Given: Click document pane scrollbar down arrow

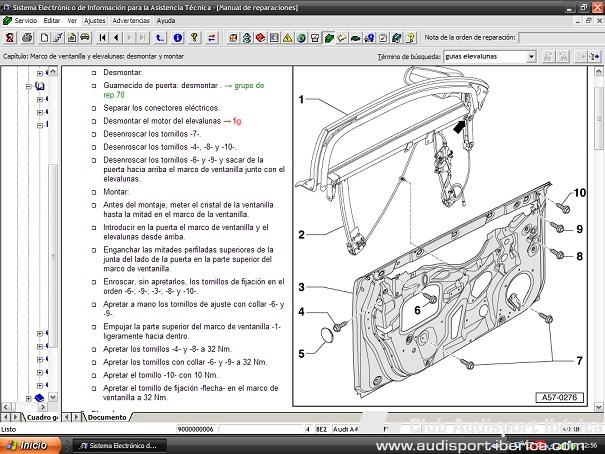Looking at the screenshot, I should [598, 407].
